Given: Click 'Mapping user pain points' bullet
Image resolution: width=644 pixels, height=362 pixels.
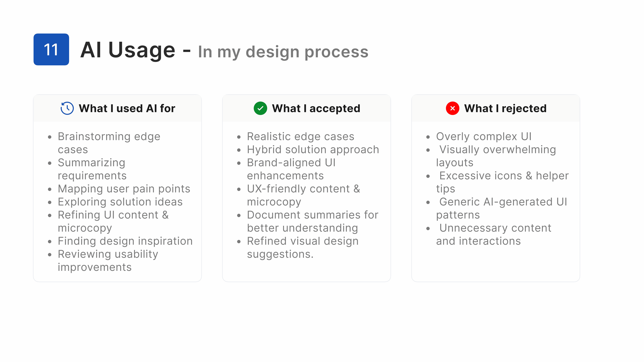Looking at the screenshot, I should (x=124, y=189).
